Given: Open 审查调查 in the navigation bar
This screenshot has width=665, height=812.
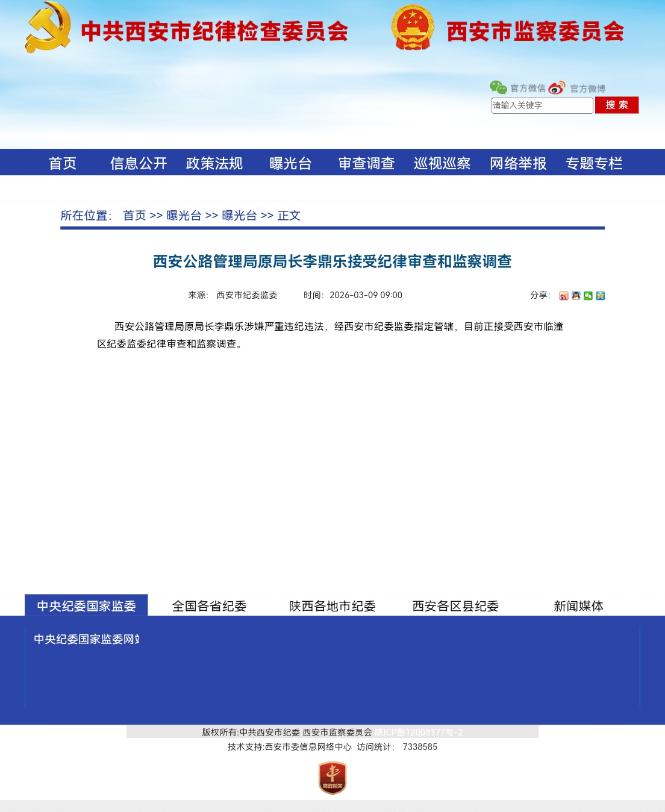Looking at the screenshot, I should [x=366, y=163].
